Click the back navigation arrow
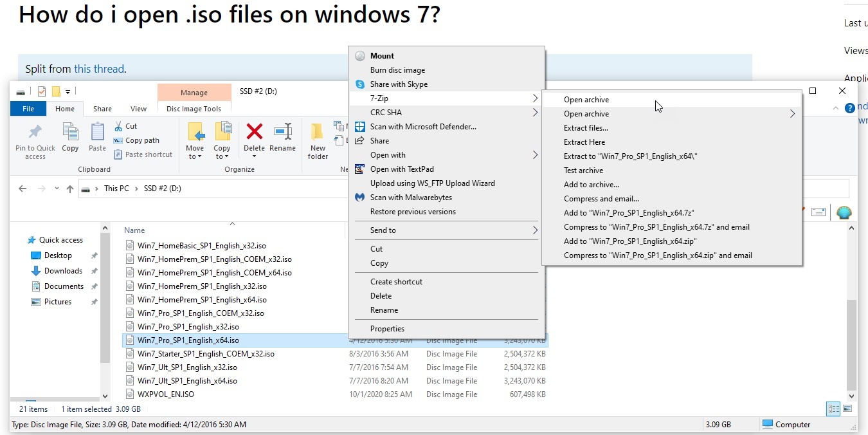This screenshot has height=435, width=868. (23, 189)
